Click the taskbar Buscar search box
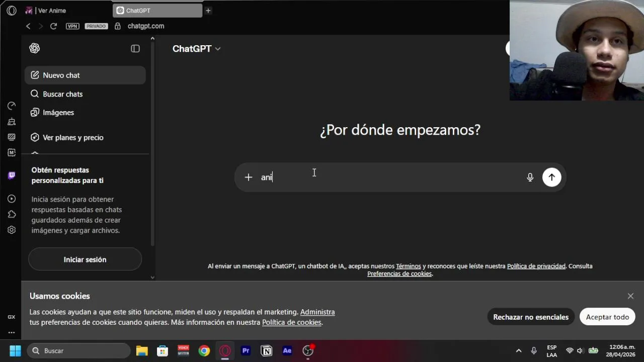Image resolution: width=644 pixels, height=362 pixels. [78, 351]
